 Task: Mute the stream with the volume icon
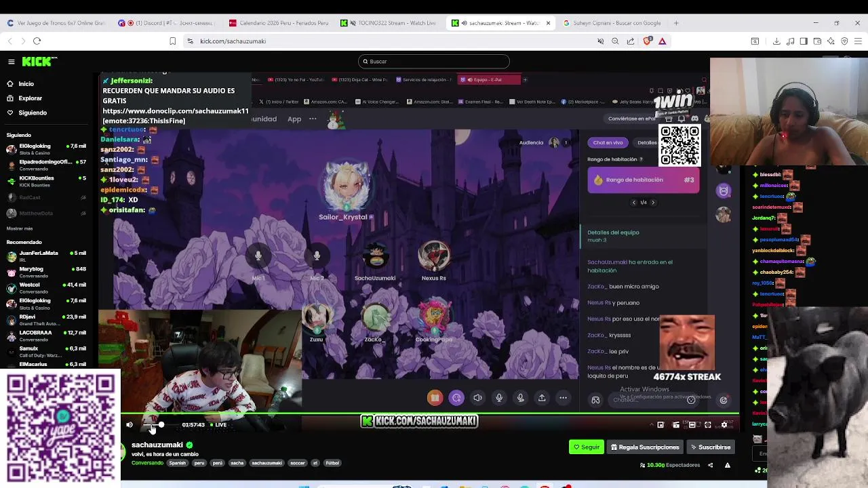(x=130, y=425)
